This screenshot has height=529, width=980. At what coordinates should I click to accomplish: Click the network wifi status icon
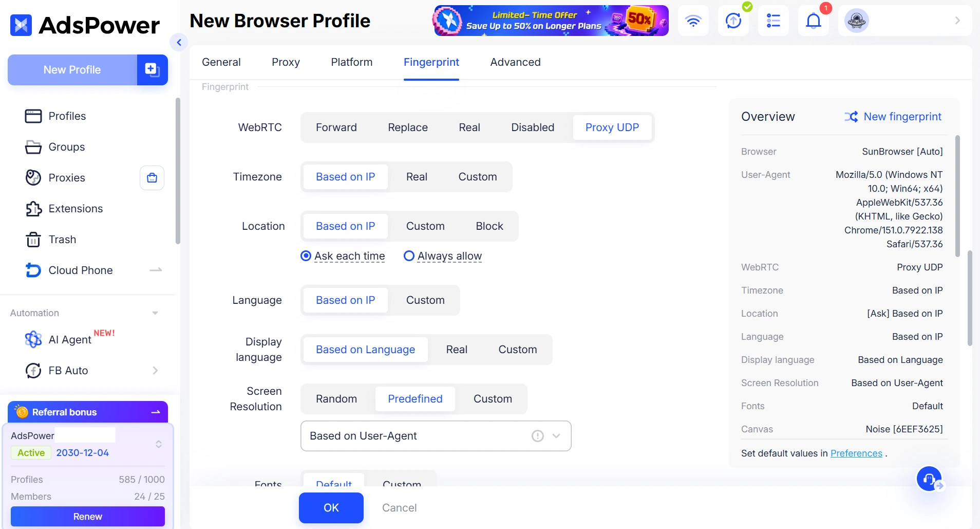click(693, 21)
